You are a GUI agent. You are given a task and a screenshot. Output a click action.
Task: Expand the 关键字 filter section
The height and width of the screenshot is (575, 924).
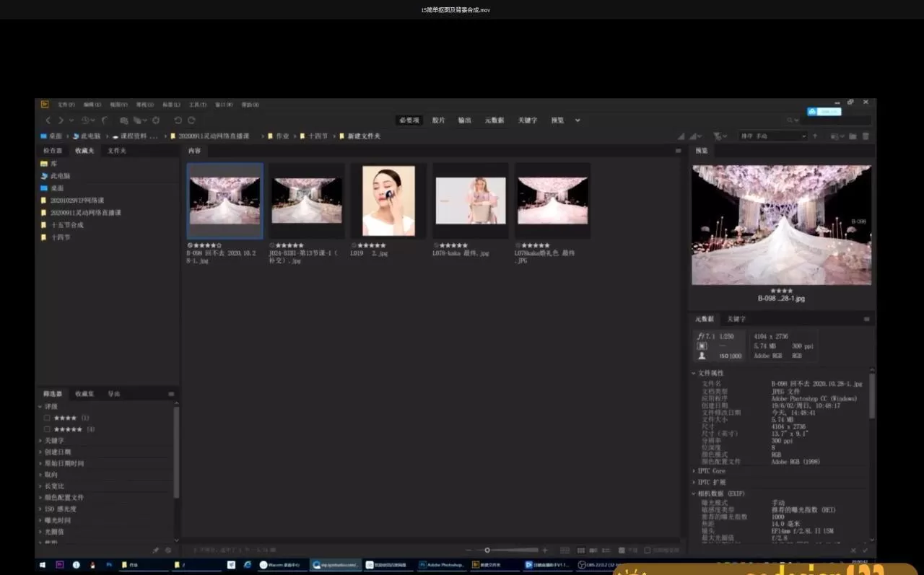[54, 441]
